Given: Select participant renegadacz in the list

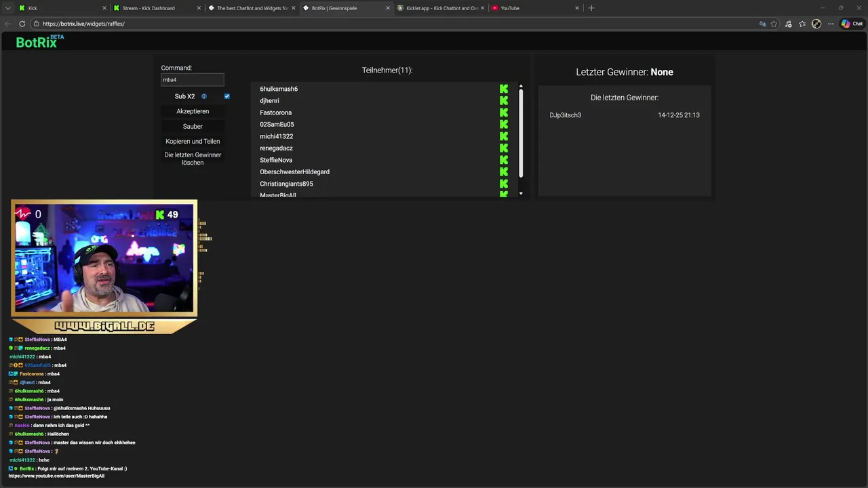Looking at the screenshot, I should [x=276, y=148].
